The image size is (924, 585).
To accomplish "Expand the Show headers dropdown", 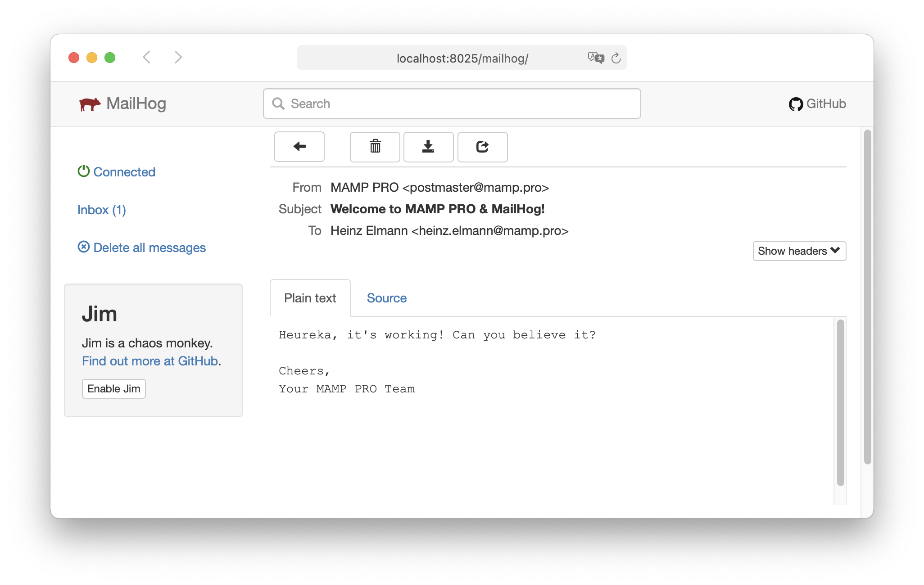I will click(799, 251).
